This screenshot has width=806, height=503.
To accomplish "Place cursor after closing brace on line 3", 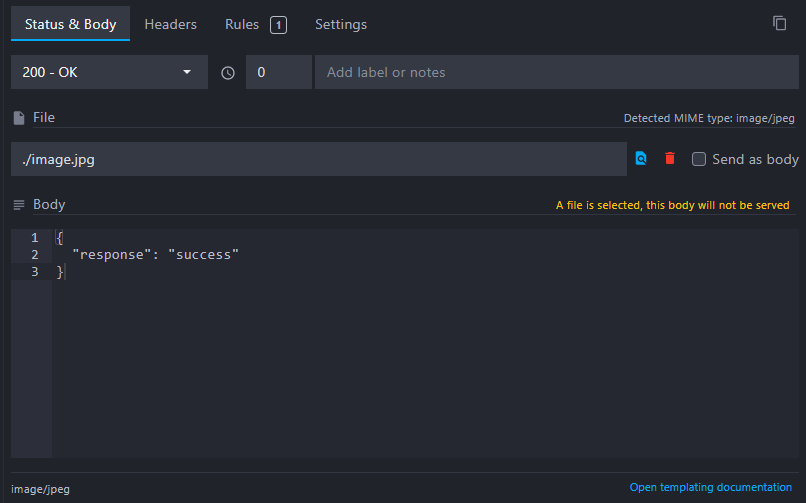I will tap(64, 272).
